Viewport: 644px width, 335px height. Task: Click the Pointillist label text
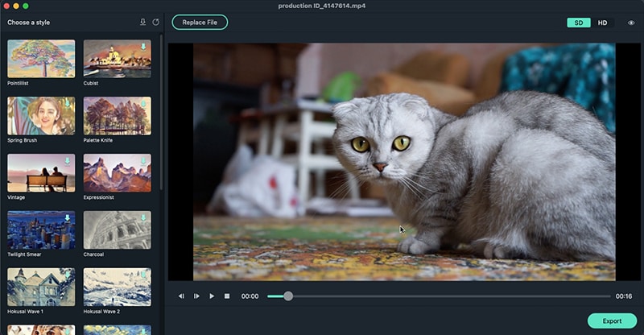pos(18,83)
